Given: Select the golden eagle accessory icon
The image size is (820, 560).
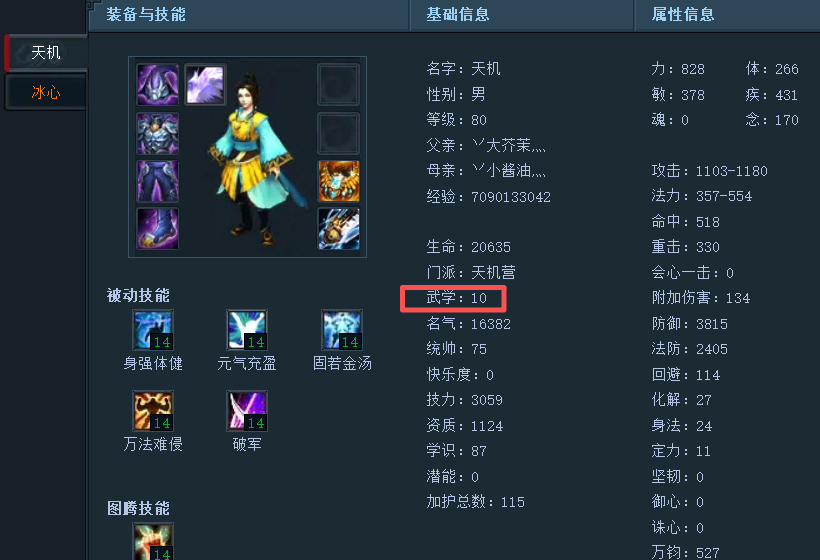Looking at the screenshot, I should (x=338, y=181).
